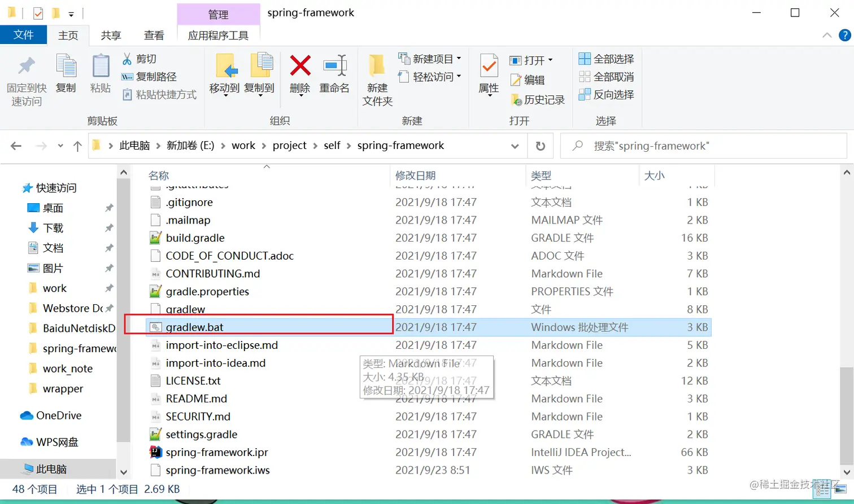Screen dimensions: 854x504
Task: Open recent locations dropdown arrow
Action: pos(60,146)
